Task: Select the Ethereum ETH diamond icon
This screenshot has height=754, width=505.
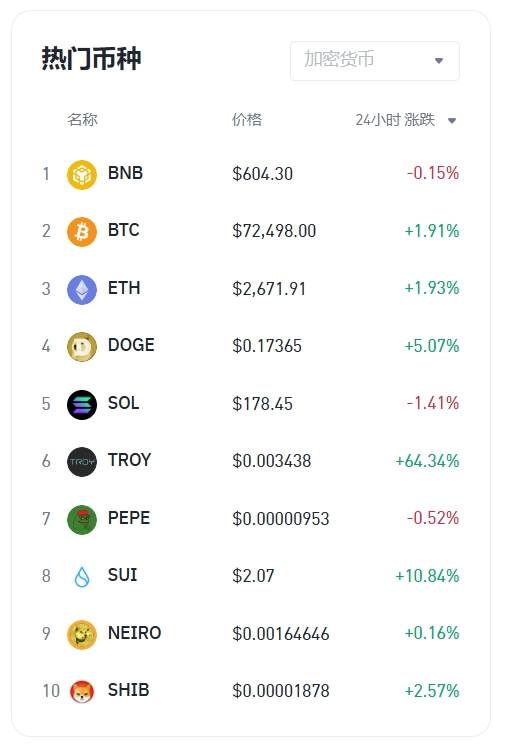Action: tap(82, 289)
